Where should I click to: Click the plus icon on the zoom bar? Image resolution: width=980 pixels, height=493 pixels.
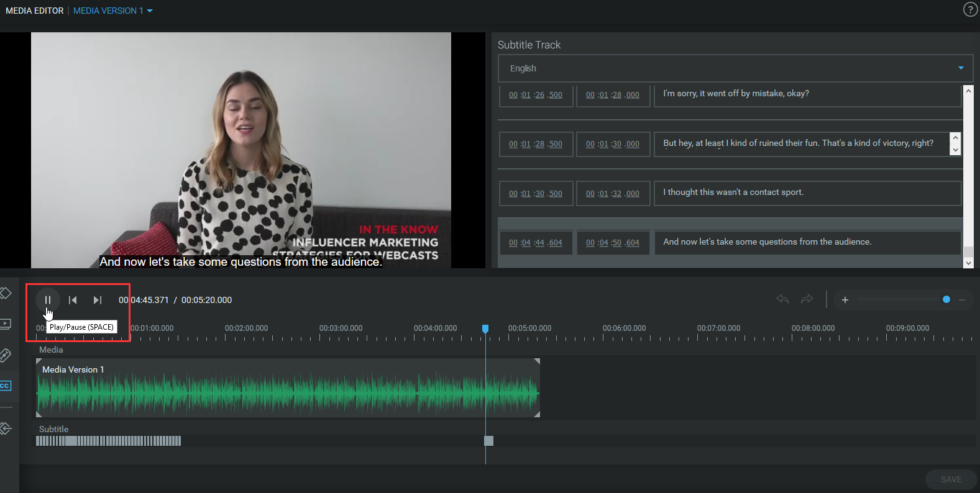click(845, 300)
